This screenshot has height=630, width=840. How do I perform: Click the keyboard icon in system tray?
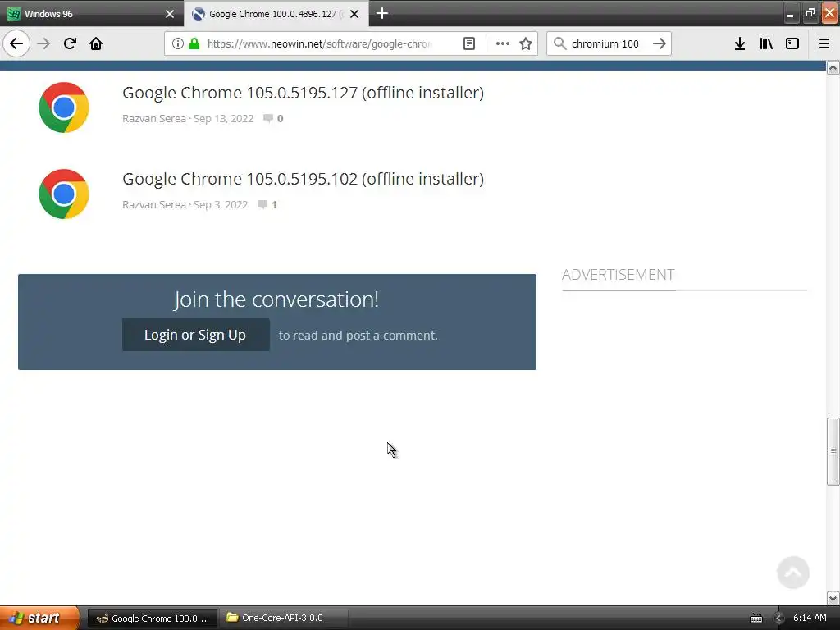click(756, 619)
